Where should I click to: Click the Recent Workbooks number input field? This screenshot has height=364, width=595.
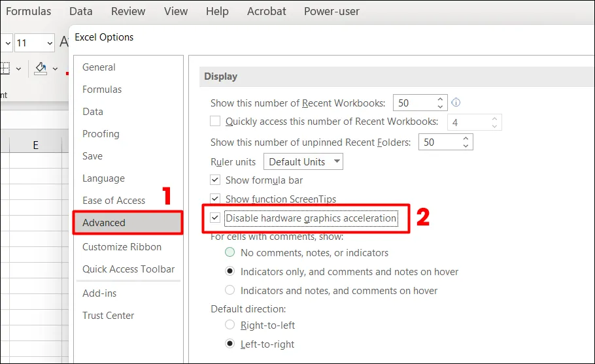coord(413,103)
